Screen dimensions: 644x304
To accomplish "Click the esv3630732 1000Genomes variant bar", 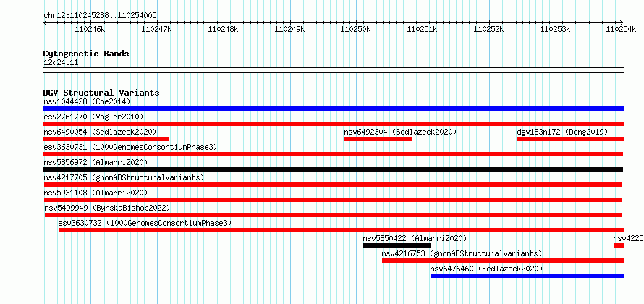I will click(x=341, y=230).
